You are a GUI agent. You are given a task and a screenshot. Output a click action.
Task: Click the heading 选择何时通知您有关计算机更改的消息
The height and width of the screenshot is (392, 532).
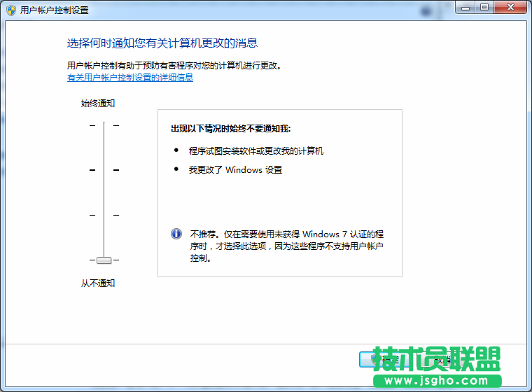pyautogui.click(x=162, y=43)
